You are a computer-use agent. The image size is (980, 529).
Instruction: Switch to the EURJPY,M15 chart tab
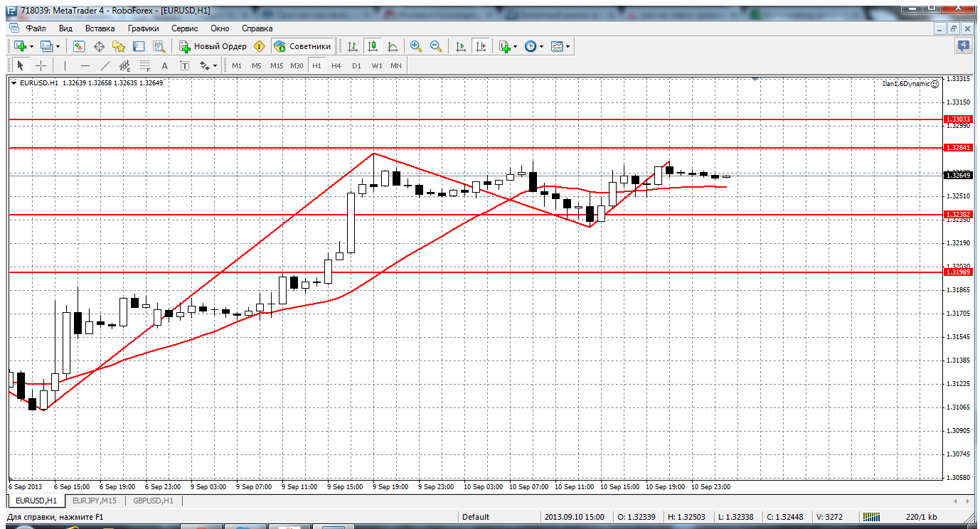tap(95, 501)
